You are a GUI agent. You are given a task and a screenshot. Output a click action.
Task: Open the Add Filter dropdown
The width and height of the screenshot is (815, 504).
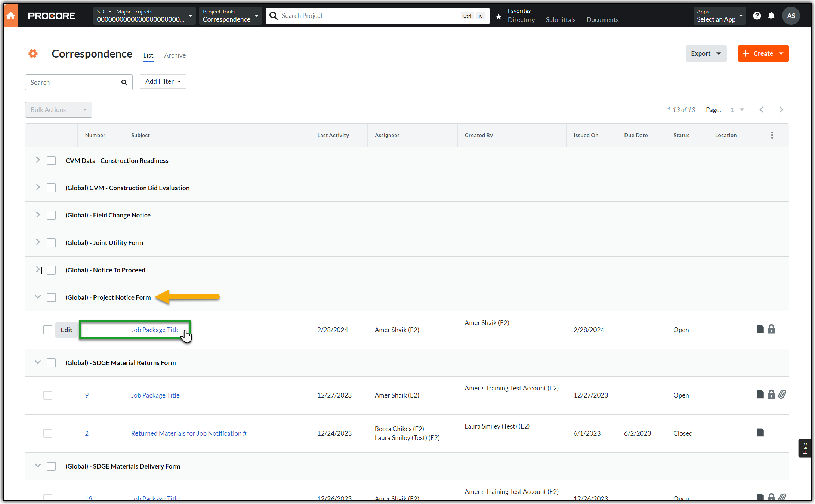coord(163,81)
